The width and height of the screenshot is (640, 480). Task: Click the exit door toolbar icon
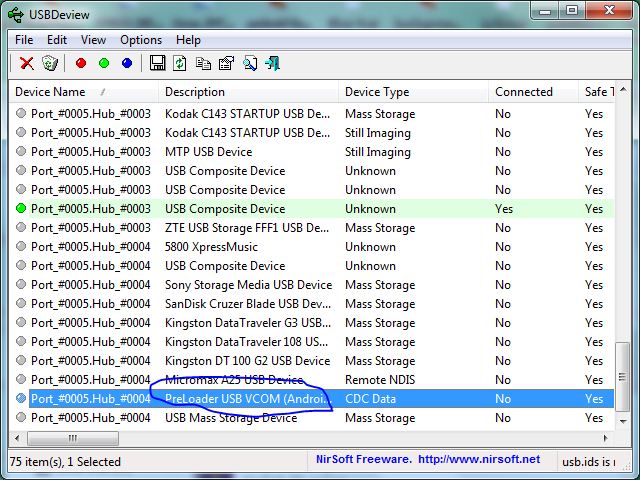coord(272,63)
